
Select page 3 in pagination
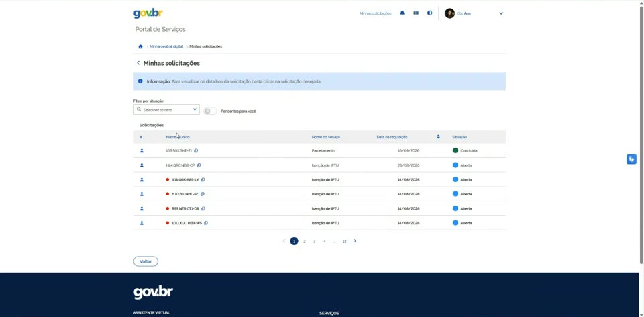[x=314, y=241]
